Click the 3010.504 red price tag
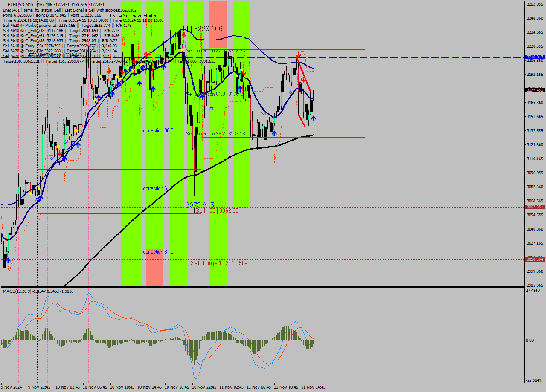This screenshot has width=546, height=392. pos(534,259)
